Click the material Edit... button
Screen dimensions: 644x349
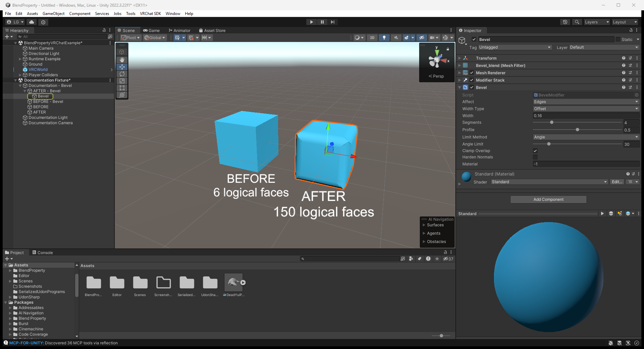(x=617, y=182)
